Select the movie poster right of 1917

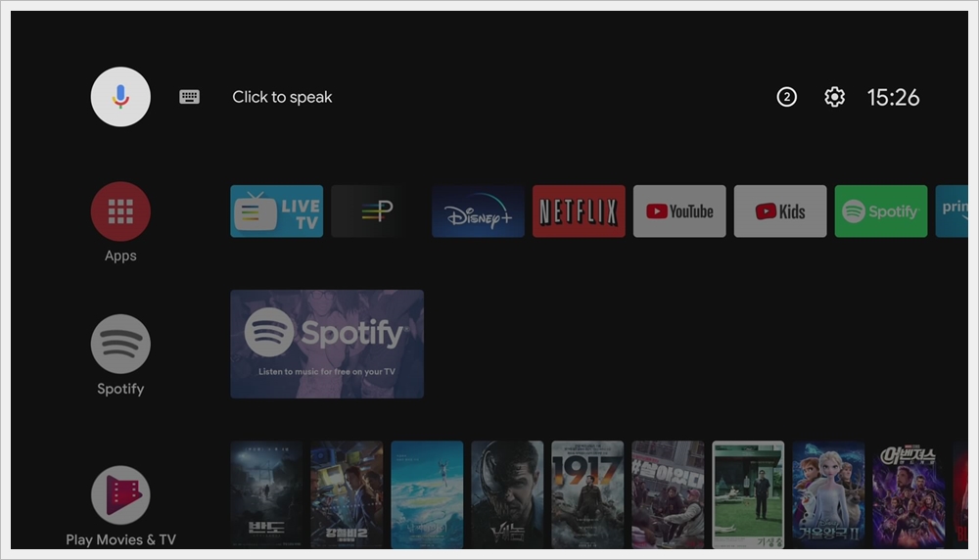pos(668,495)
